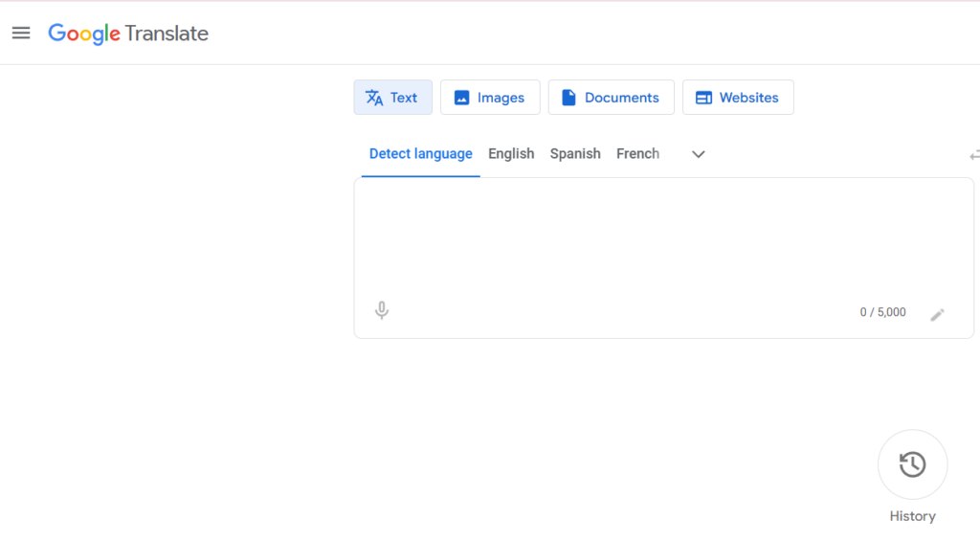Switch to Images translation mode
Image resolution: width=980 pixels, height=541 pixels.
pyautogui.click(x=490, y=98)
